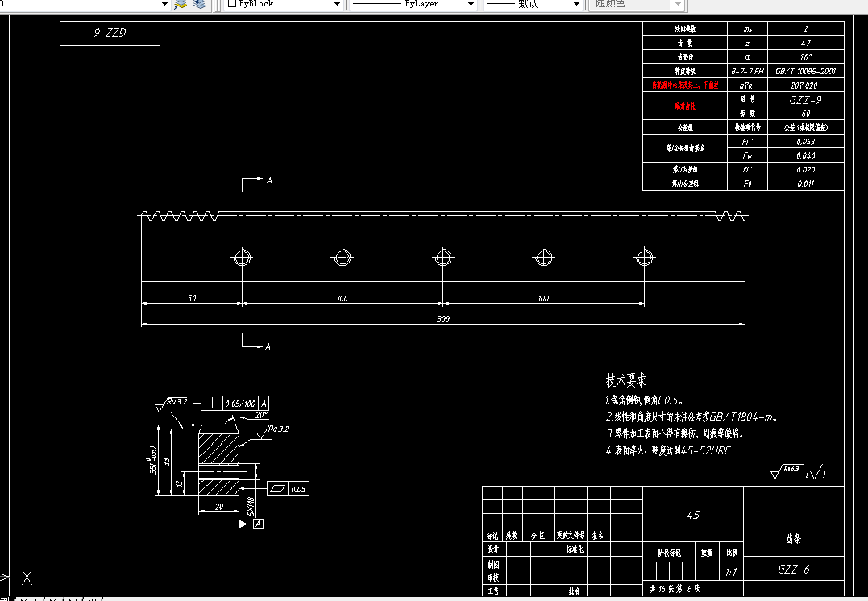Image resolution: width=868 pixels, height=601 pixels.
Task: Select the 0.05 flatness tolerance frame
Action: click(288, 489)
